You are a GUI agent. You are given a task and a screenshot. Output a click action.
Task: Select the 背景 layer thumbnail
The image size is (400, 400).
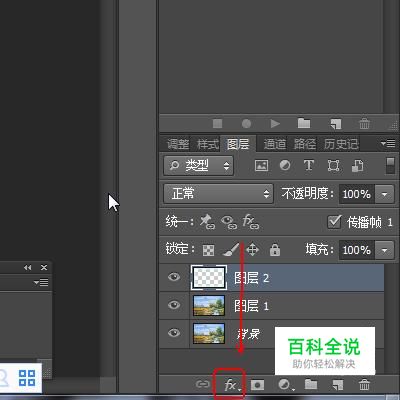tap(209, 333)
